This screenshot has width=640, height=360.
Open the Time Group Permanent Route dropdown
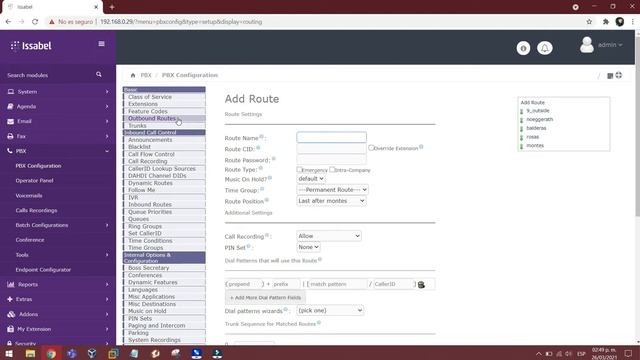coord(332,190)
